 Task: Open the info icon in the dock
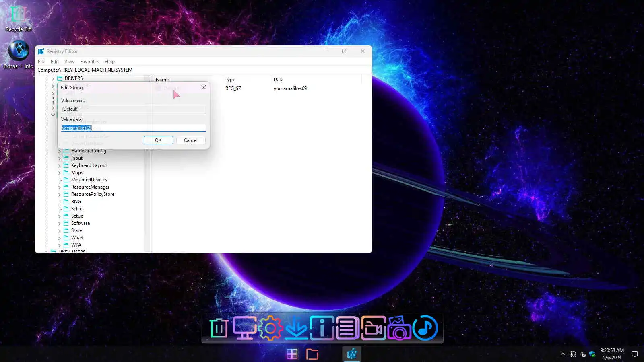tap(322, 328)
